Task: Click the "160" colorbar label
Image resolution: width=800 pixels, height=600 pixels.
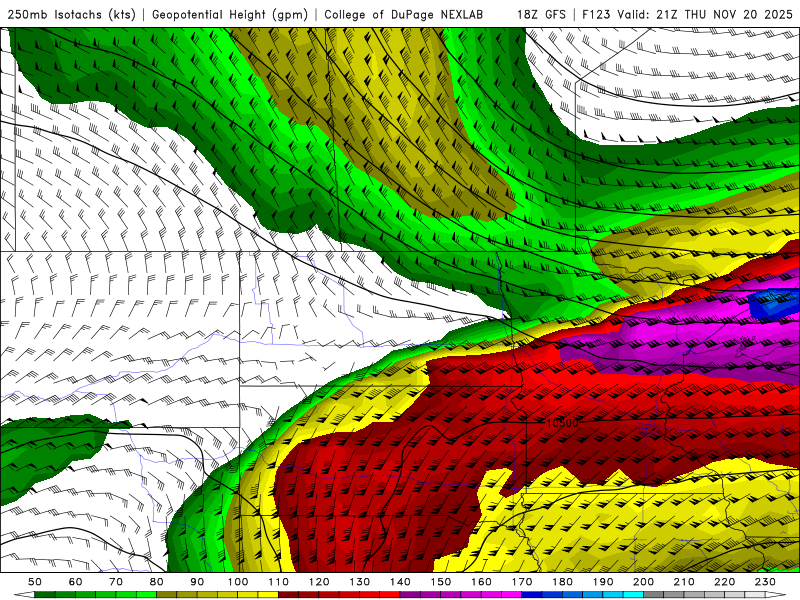Action: (482, 582)
